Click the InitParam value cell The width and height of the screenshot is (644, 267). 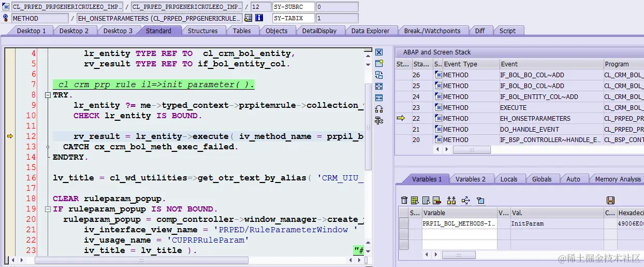pos(557,223)
